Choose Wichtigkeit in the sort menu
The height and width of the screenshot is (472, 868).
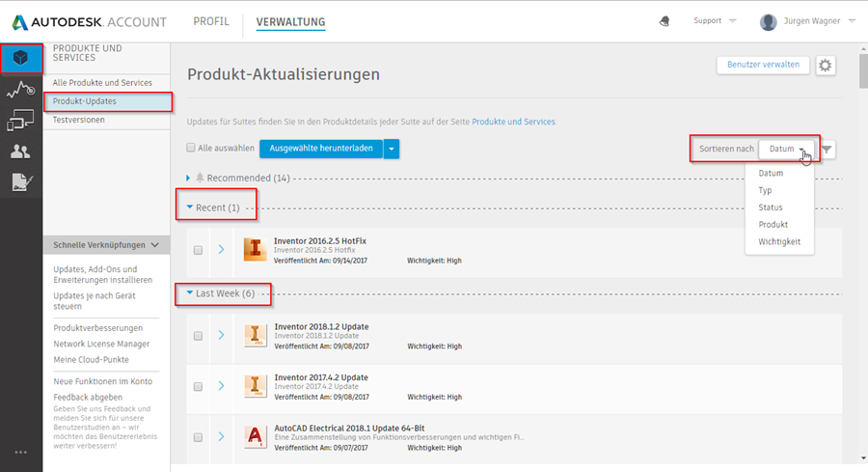(779, 241)
